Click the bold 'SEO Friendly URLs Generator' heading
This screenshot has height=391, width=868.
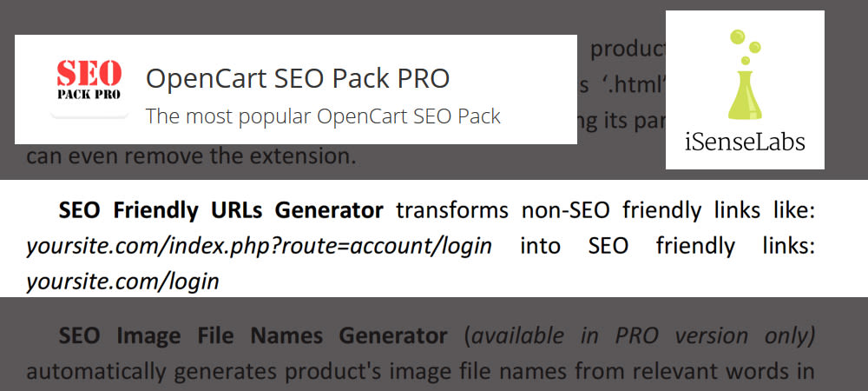(220, 210)
